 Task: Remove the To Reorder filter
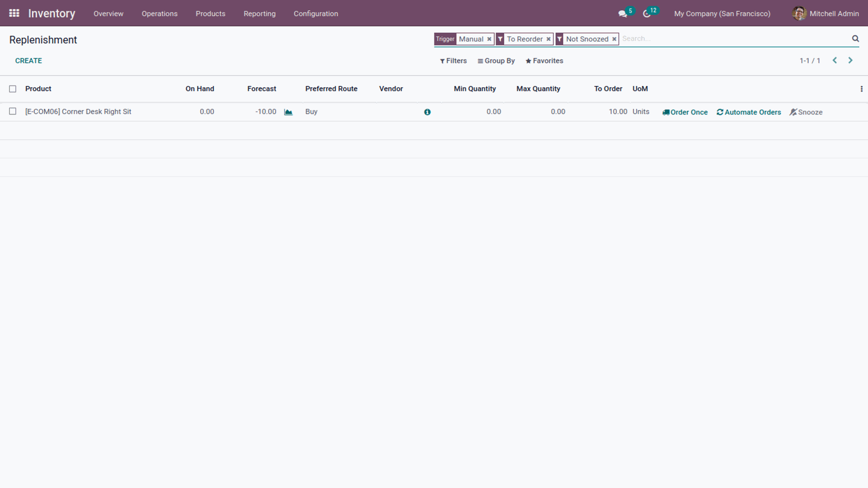pos(548,39)
